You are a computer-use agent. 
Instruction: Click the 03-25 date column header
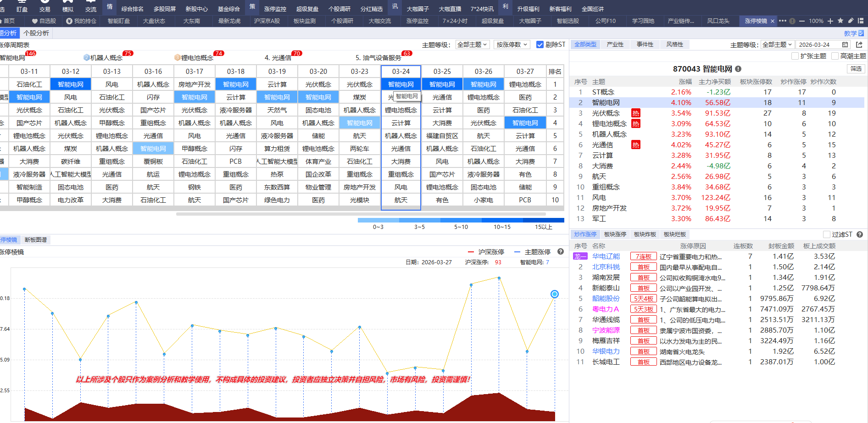[442, 72]
